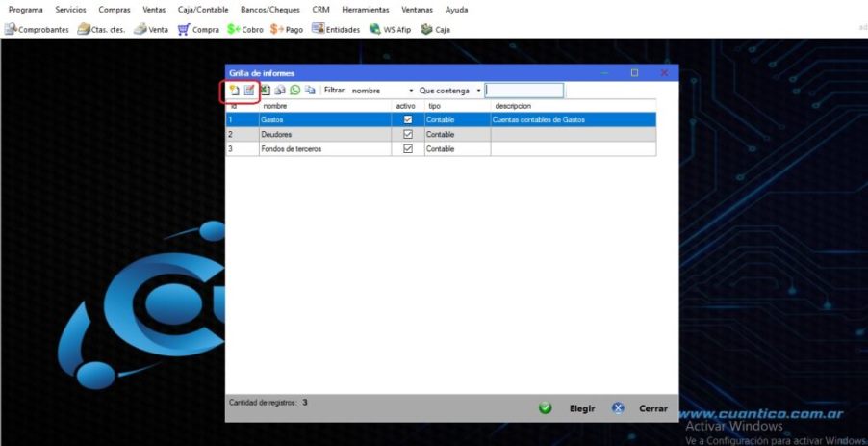
Task: Open Entidades from the main toolbar
Action: point(336,29)
